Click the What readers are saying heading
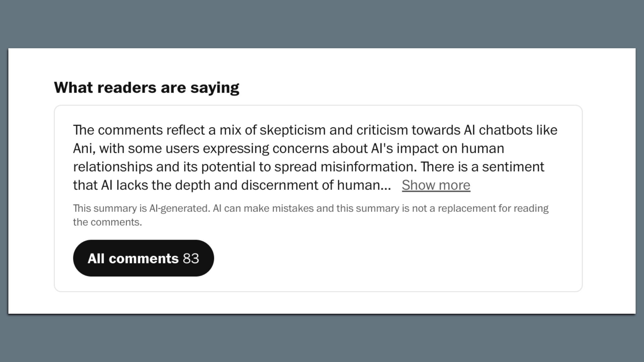This screenshot has height=362, width=644. 147,87
